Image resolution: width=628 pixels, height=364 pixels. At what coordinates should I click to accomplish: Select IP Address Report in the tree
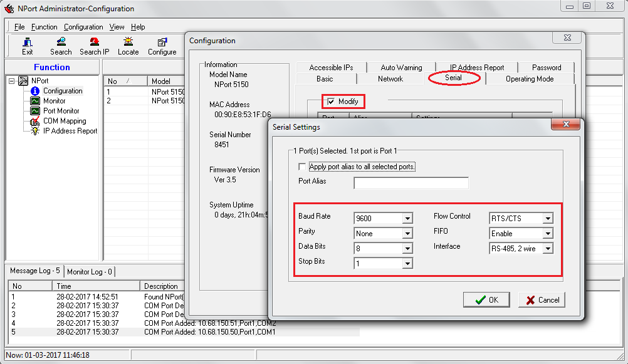click(x=70, y=131)
